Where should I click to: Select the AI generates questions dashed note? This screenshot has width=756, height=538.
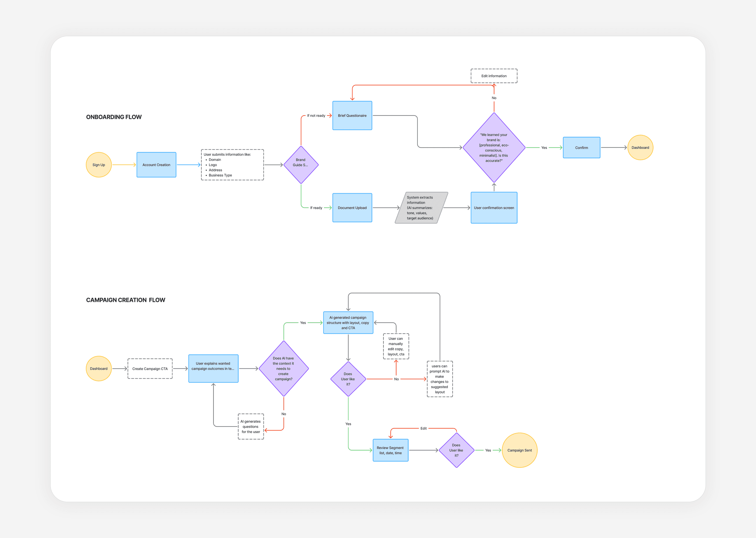click(x=251, y=427)
